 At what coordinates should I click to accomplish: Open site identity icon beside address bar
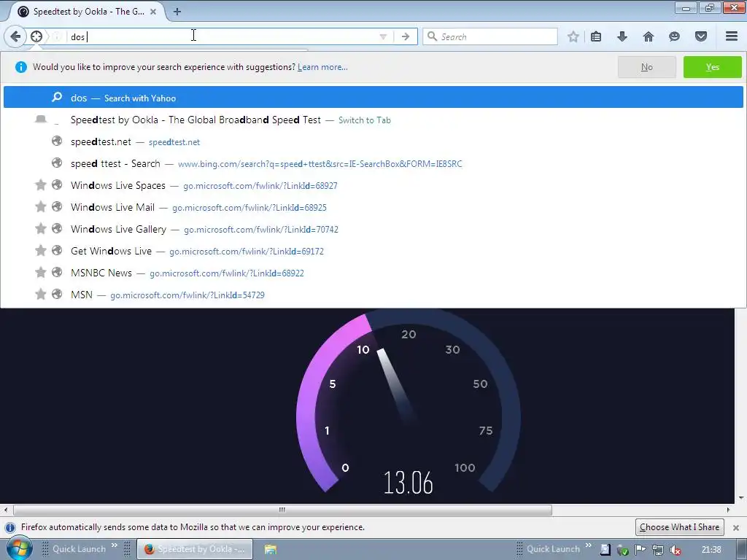coord(36,36)
